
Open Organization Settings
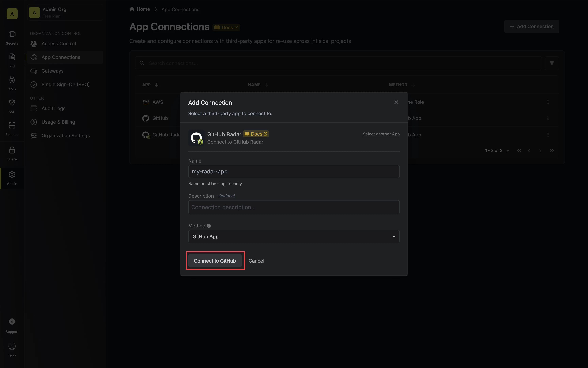point(65,136)
